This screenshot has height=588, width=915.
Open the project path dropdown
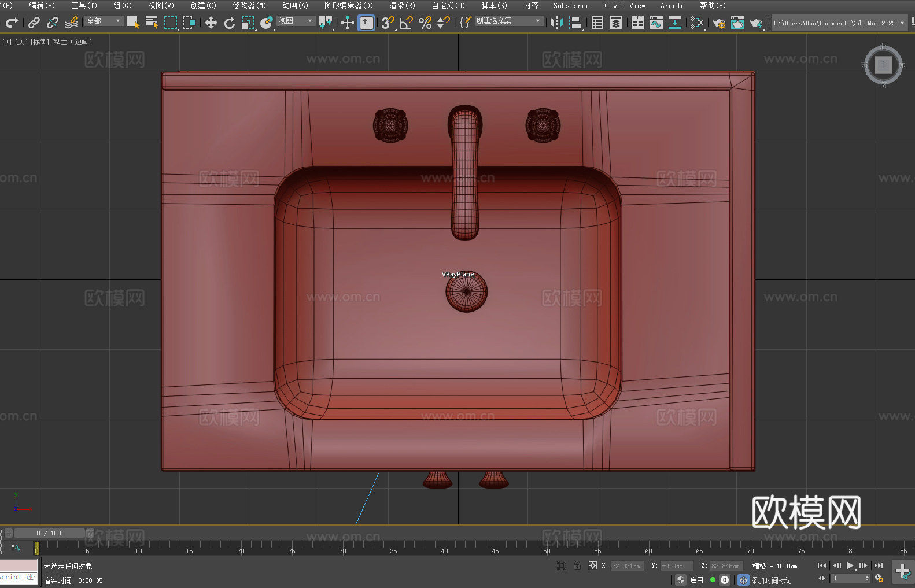tap(839, 23)
